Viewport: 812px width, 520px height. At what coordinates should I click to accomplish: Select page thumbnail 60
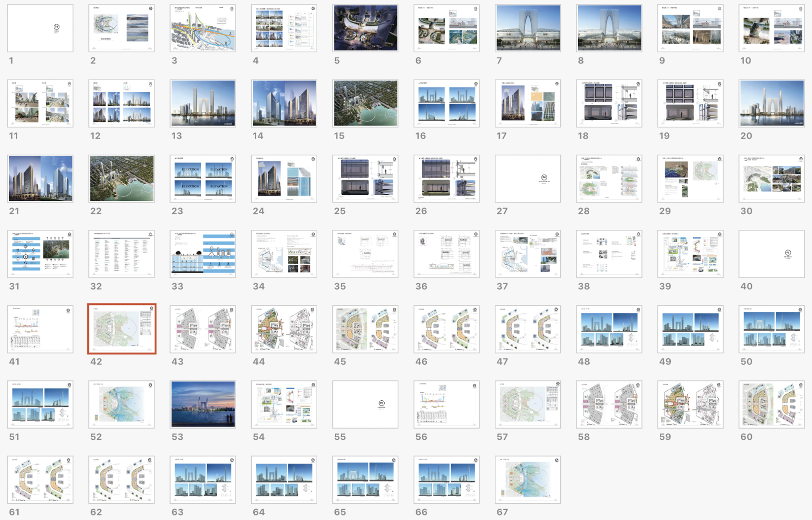771,404
